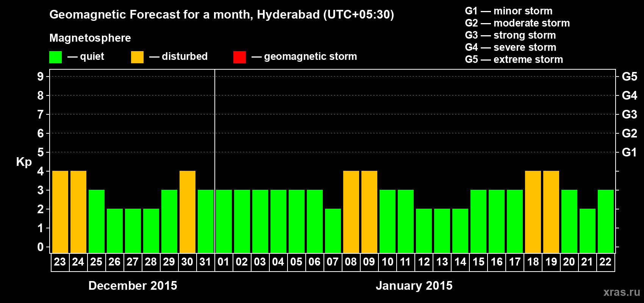
Task: Click the January 2015 month label
Action: click(x=414, y=286)
